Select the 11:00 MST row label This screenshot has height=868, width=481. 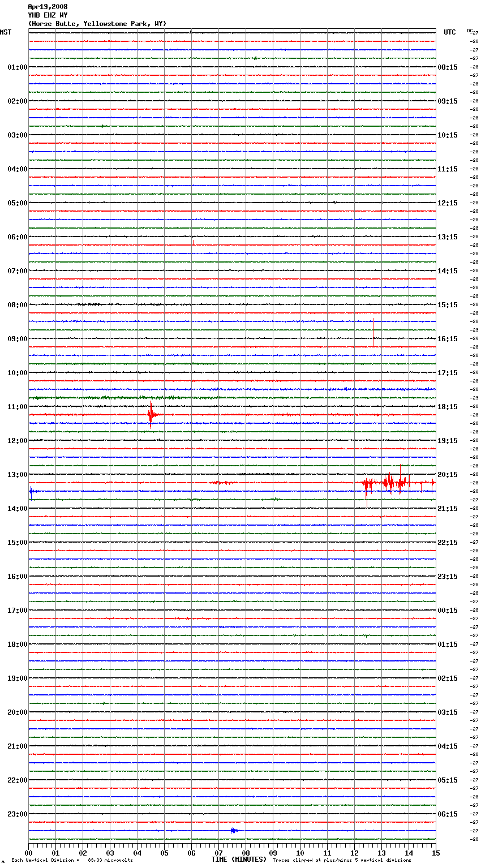17,407
